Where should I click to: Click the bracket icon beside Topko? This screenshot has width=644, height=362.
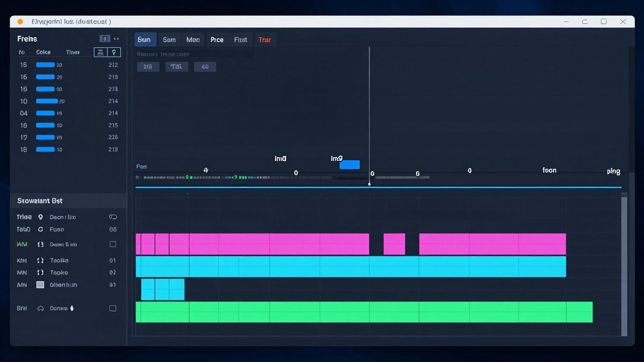[x=40, y=273]
